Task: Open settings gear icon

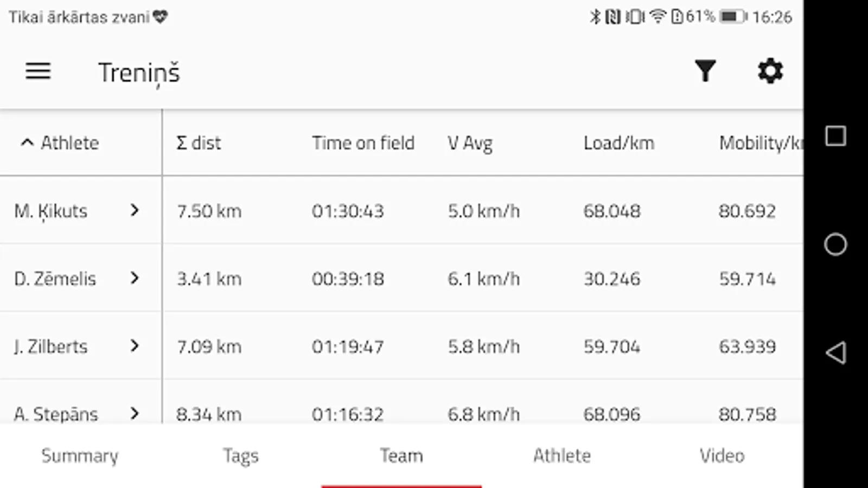Action: click(x=770, y=72)
